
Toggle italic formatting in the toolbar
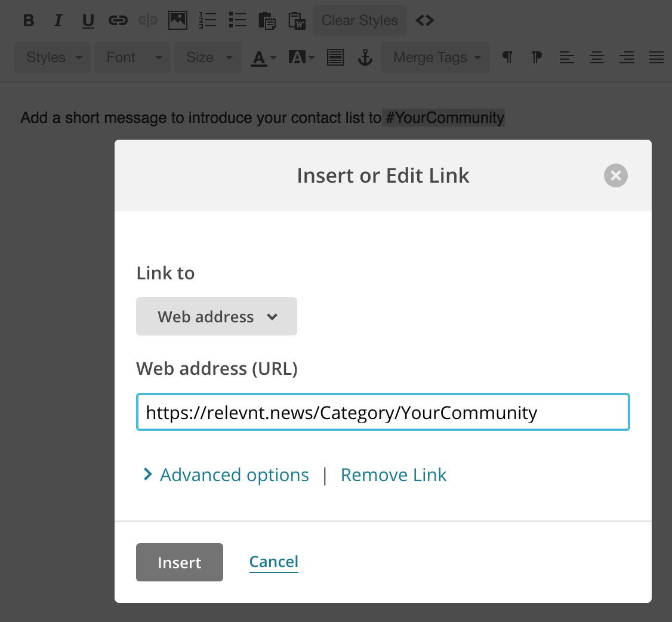coord(58,20)
